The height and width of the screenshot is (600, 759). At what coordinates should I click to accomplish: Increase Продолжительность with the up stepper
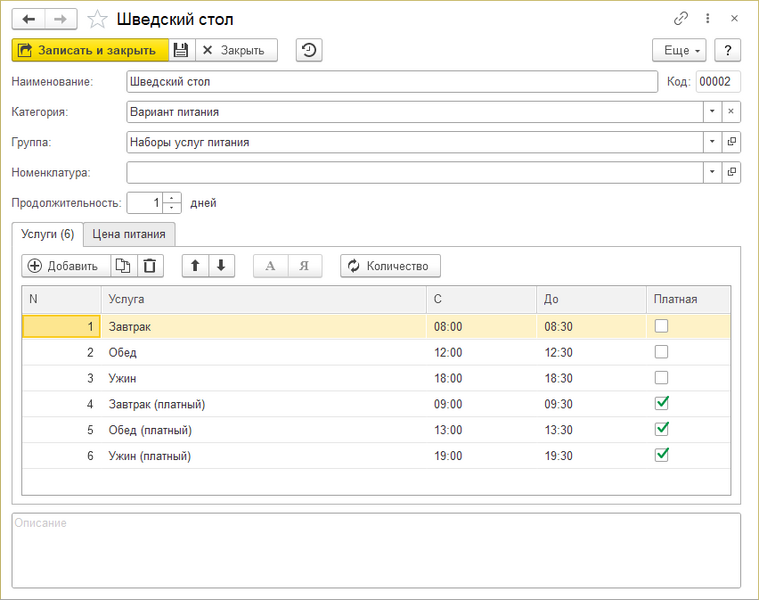pyautogui.click(x=173, y=197)
